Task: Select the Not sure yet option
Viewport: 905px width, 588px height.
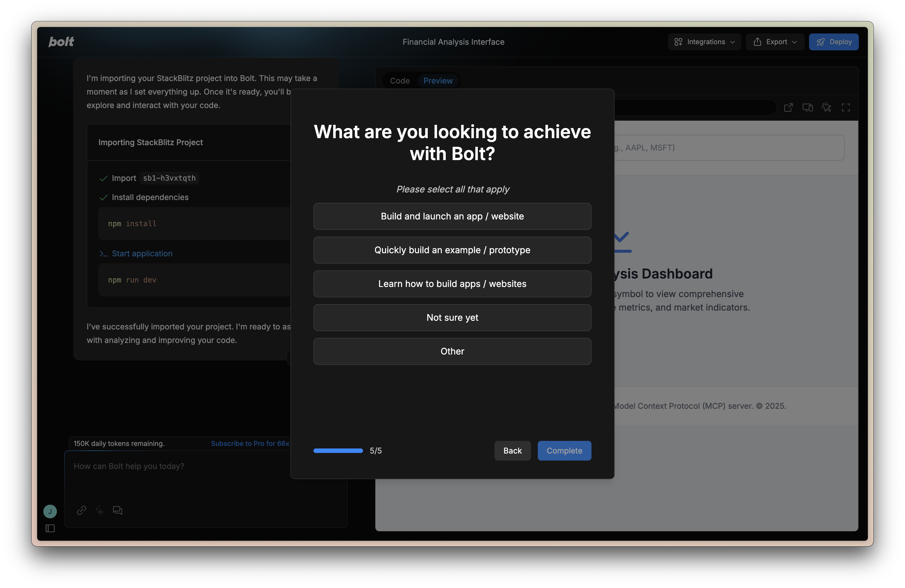Action: pos(452,317)
